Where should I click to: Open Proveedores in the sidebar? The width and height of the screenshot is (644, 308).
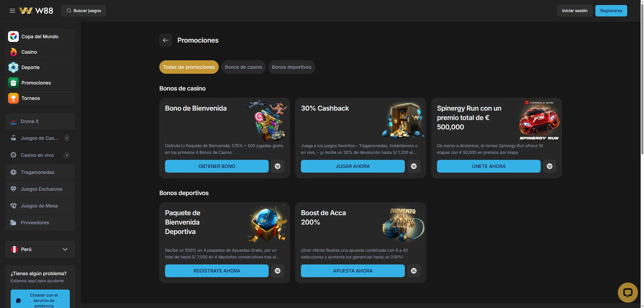(40, 223)
